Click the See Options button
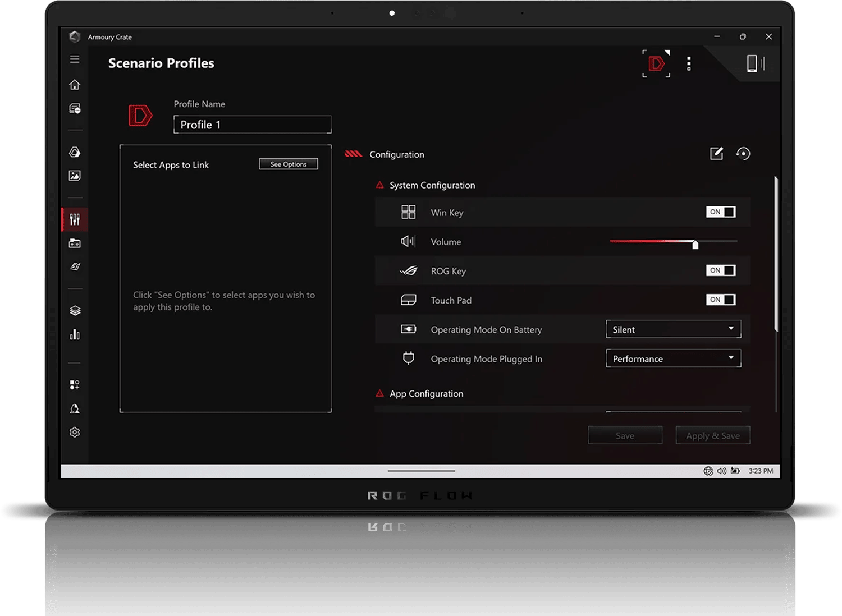This screenshot has height=616, width=842. pos(289,164)
